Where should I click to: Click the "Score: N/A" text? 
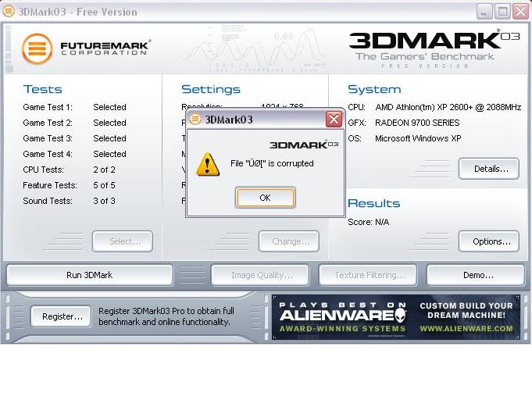click(x=369, y=222)
